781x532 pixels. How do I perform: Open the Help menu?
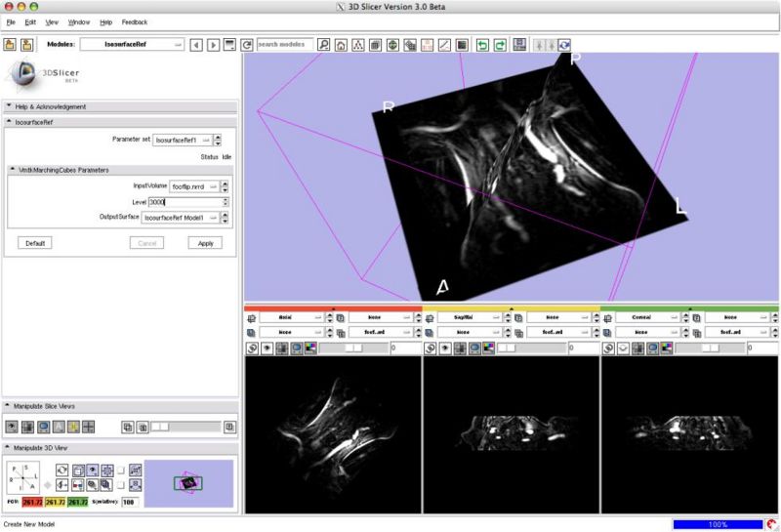click(105, 22)
